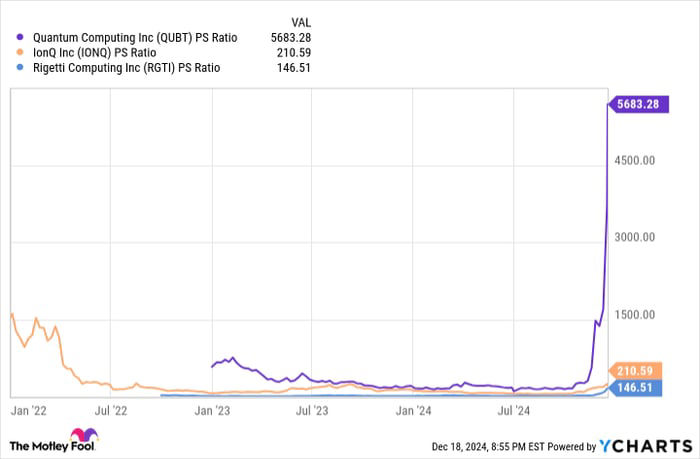Click the 4500.00 y-axis label
This screenshot has height=459, width=700.
click(634, 160)
